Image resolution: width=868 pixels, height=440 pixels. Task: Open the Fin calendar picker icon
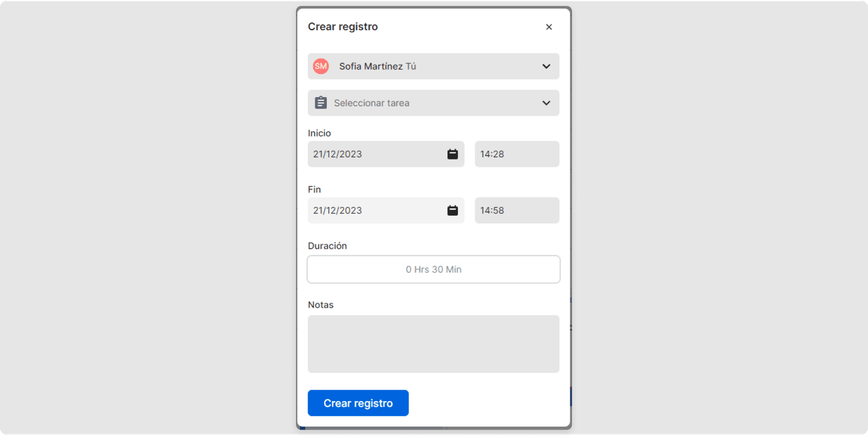click(453, 211)
